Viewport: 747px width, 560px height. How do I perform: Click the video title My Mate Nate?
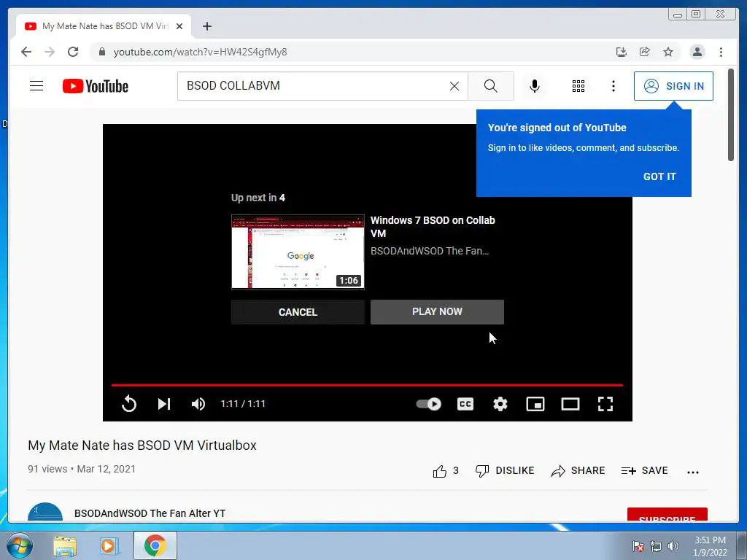(x=142, y=446)
